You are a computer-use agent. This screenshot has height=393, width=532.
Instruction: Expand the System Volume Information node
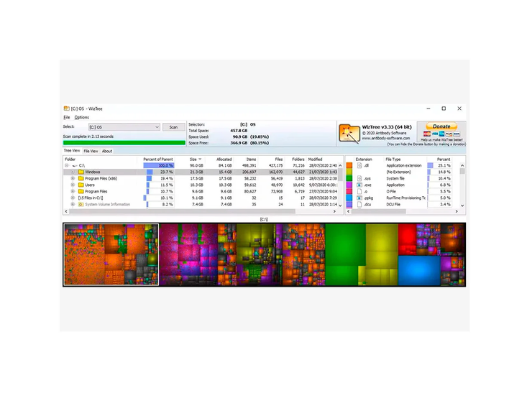[73, 205]
